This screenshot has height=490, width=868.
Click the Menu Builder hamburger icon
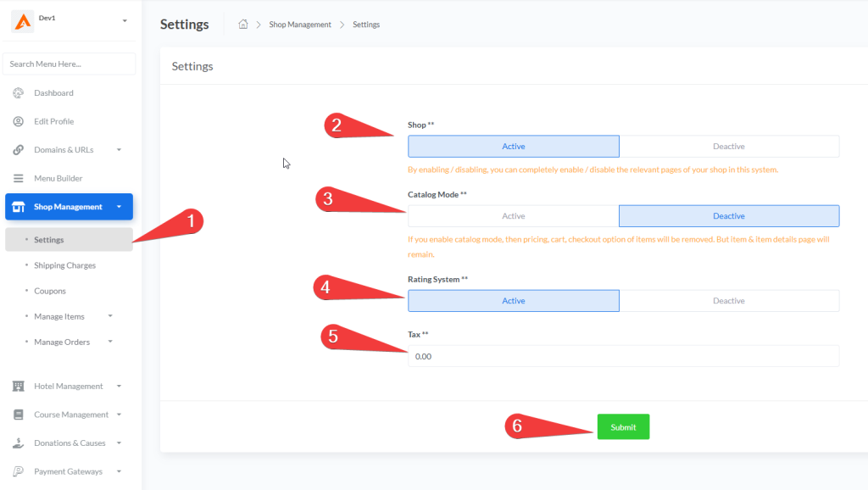[x=18, y=179]
